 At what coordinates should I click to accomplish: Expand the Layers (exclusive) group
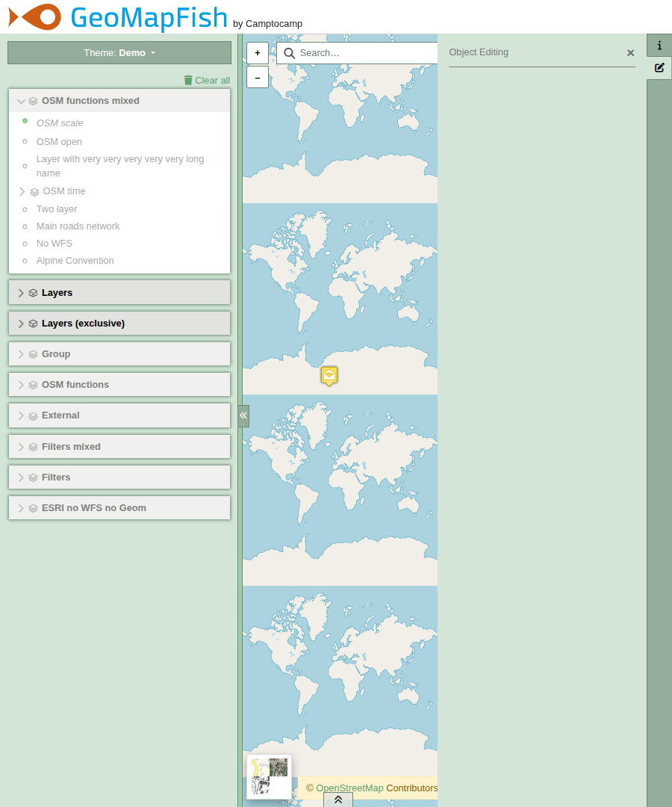tap(21, 324)
